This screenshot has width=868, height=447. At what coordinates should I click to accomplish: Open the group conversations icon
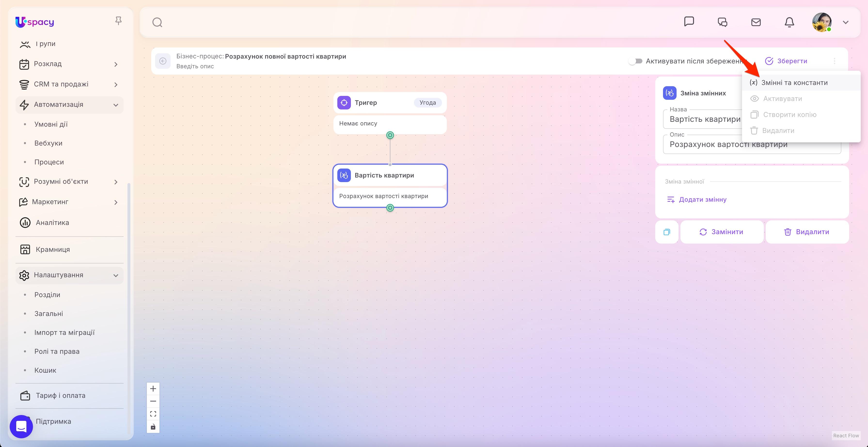(x=722, y=22)
